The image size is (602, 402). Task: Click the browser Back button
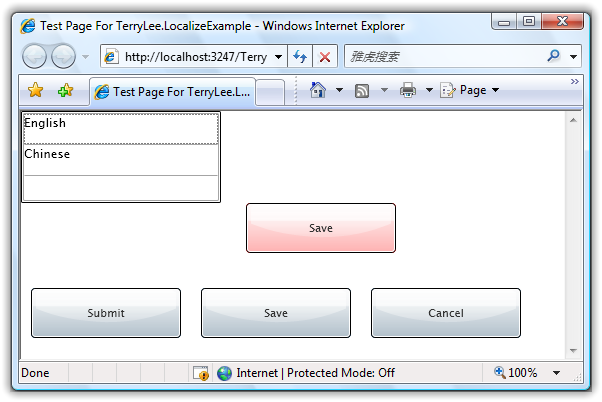pos(35,57)
